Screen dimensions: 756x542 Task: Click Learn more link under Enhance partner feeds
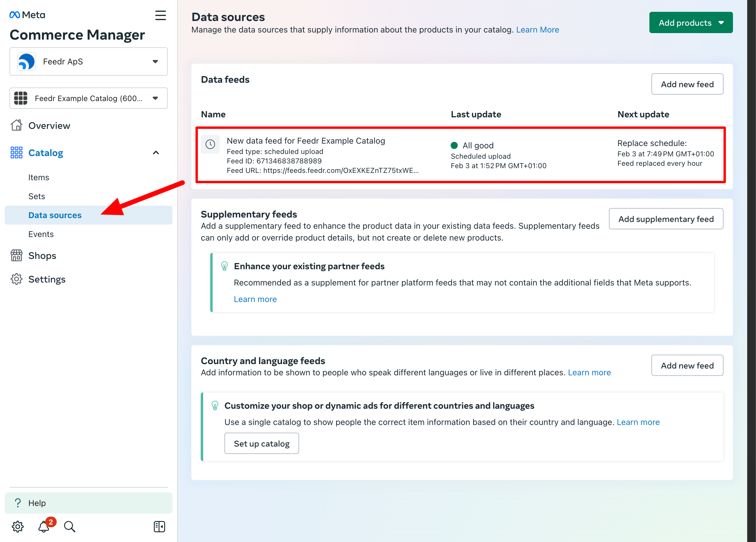coord(255,299)
